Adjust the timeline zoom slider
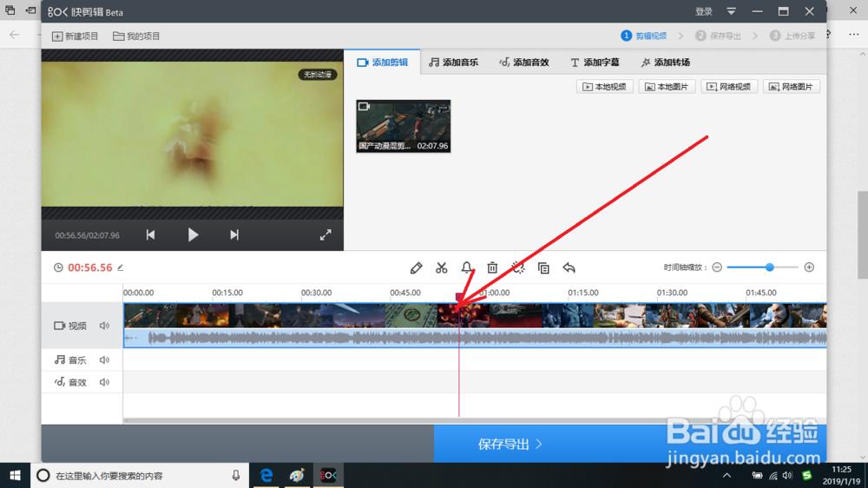 pos(769,267)
